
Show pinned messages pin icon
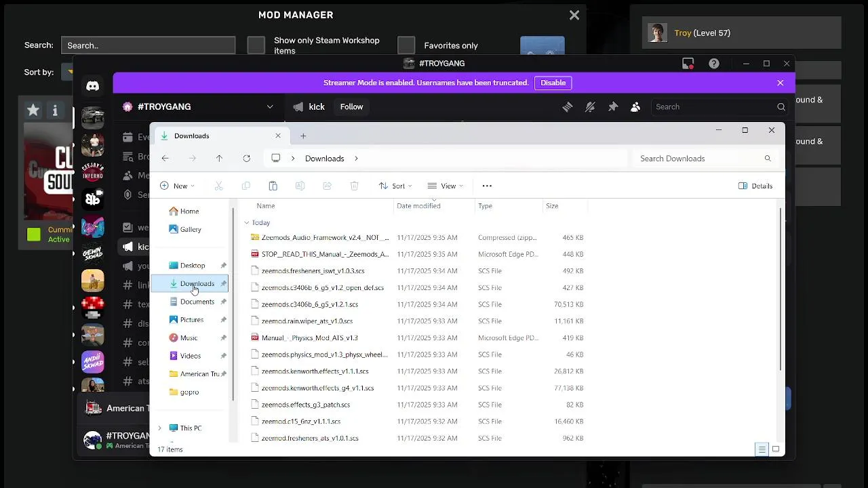click(613, 107)
